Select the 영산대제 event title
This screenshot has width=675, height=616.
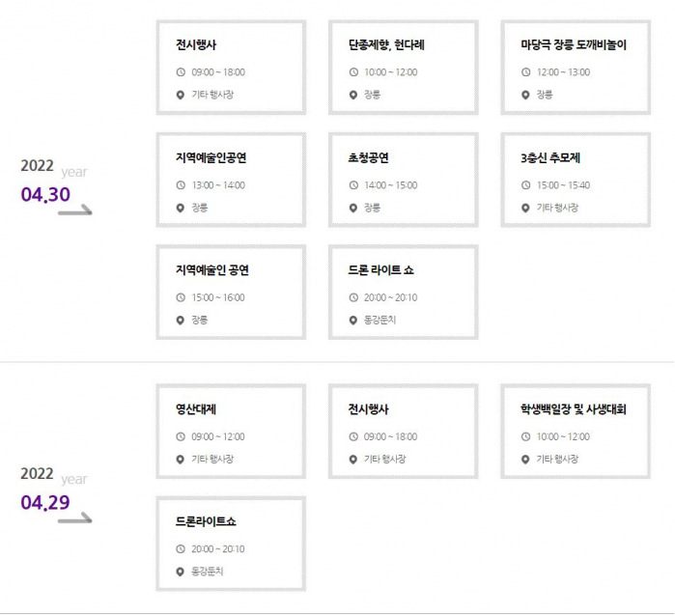(196, 409)
